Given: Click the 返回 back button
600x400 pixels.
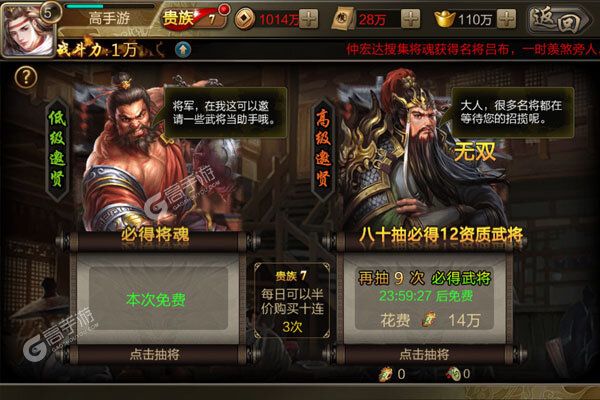Looking at the screenshot, I should [560, 20].
